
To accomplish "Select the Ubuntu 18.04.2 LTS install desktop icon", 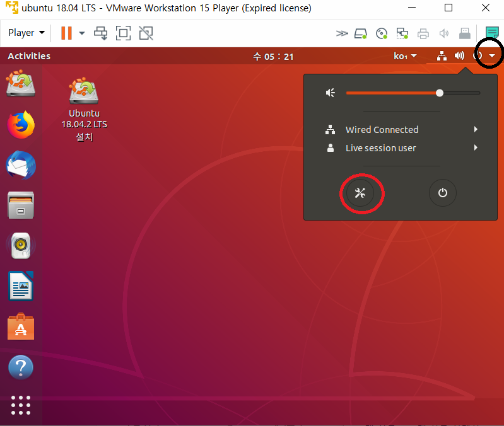I will tap(85, 109).
